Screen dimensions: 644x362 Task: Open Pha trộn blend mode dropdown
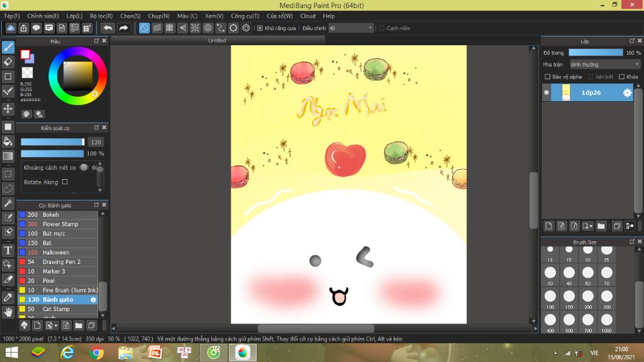point(604,65)
